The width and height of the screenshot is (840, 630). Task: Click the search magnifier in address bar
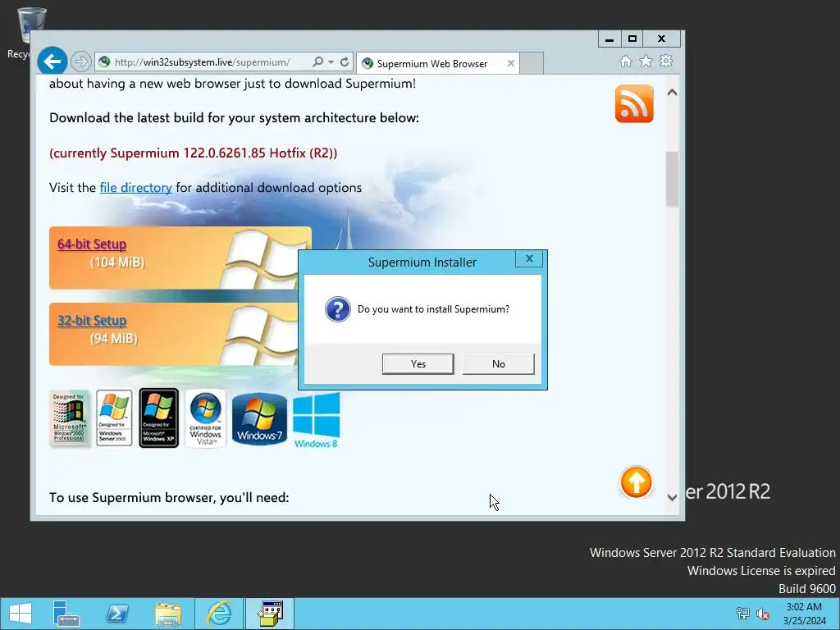coord(317,62)
